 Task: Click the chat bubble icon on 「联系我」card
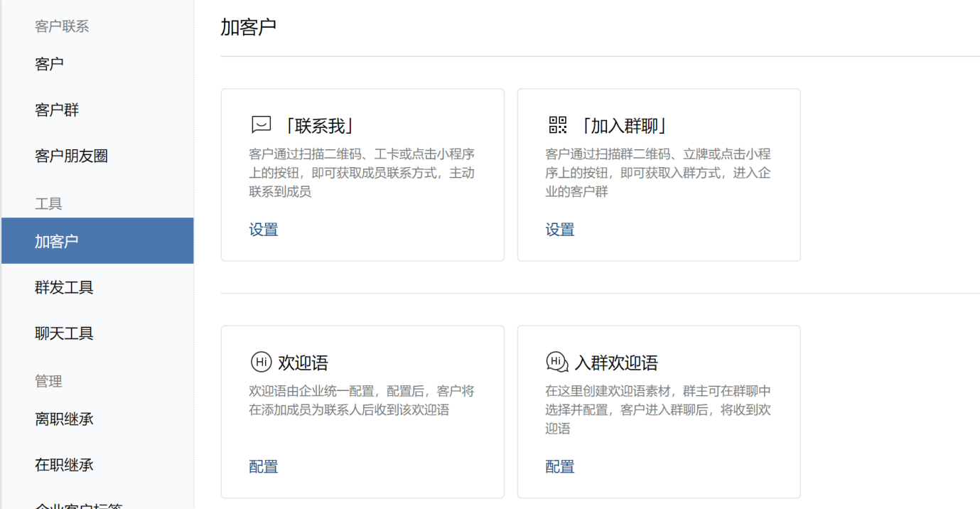(x=261, y=123)
